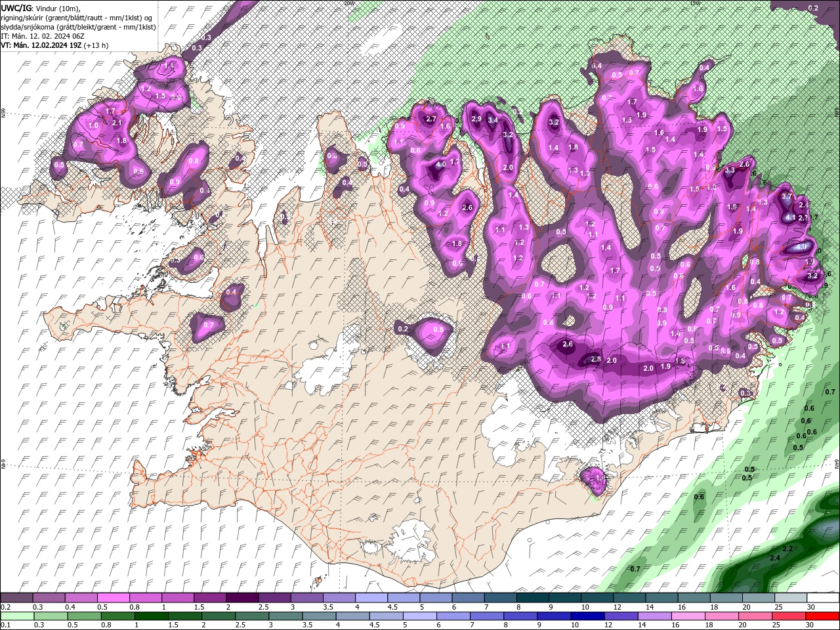Select the "30" label in the bottom legend row

pos(811,625)
